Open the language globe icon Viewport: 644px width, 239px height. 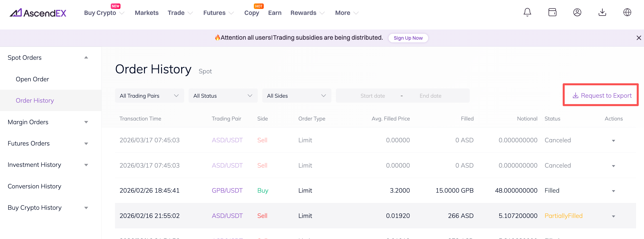(x=627, y=12)
